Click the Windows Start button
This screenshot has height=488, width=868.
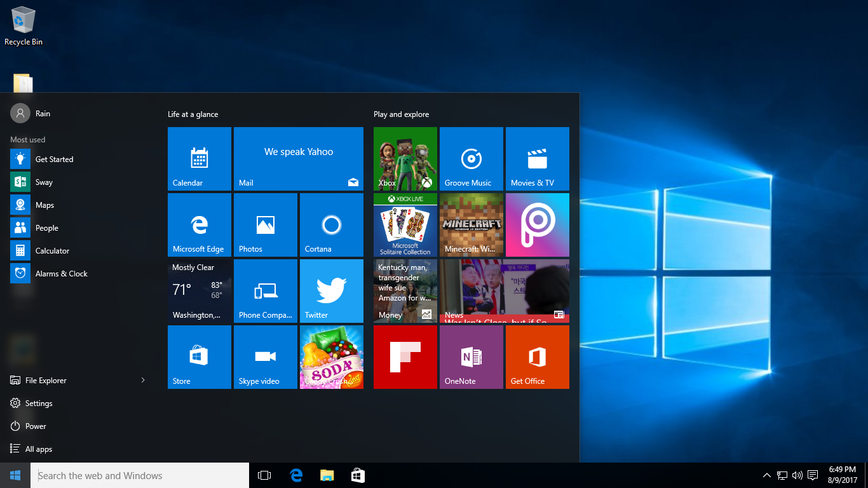pos(15,475)
